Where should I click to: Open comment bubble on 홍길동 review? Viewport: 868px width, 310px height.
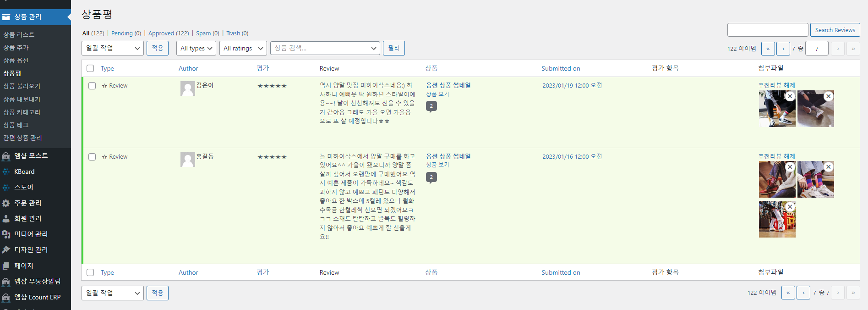[x=431, y=177]
